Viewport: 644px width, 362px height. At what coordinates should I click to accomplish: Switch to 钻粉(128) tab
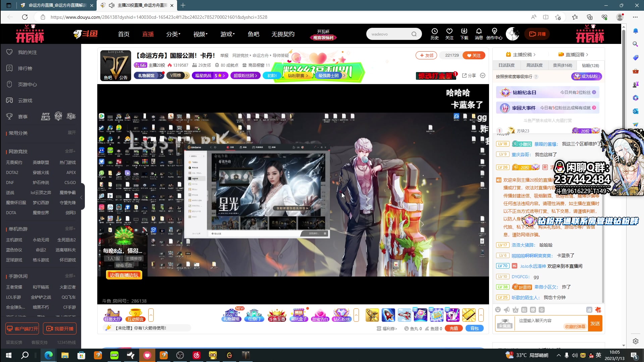[x=590, y=65]
